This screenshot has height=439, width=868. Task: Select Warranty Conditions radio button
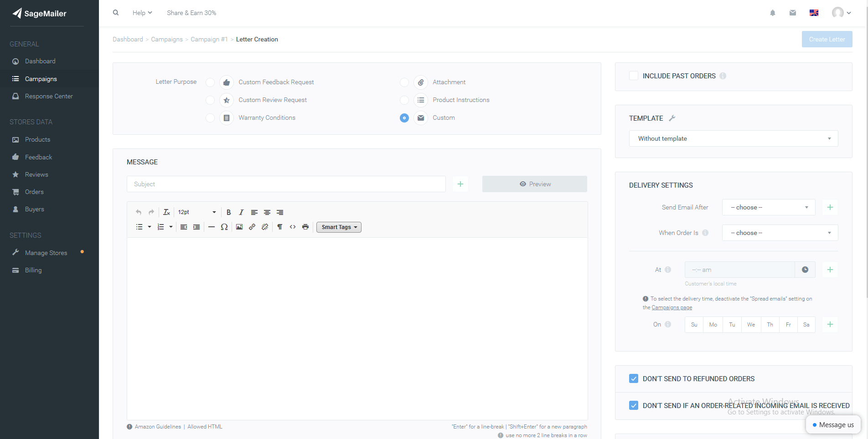210,118
